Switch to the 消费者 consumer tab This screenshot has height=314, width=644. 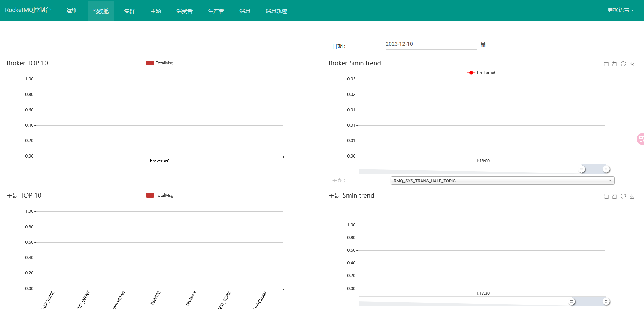tap(184, 11)
